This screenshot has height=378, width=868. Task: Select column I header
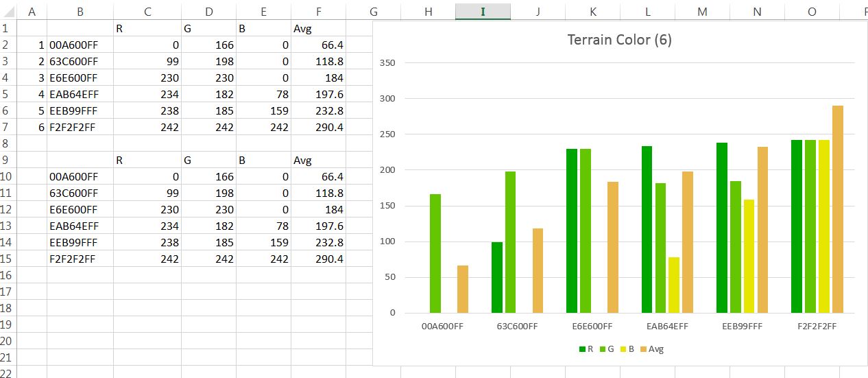[x=483, y=11]
